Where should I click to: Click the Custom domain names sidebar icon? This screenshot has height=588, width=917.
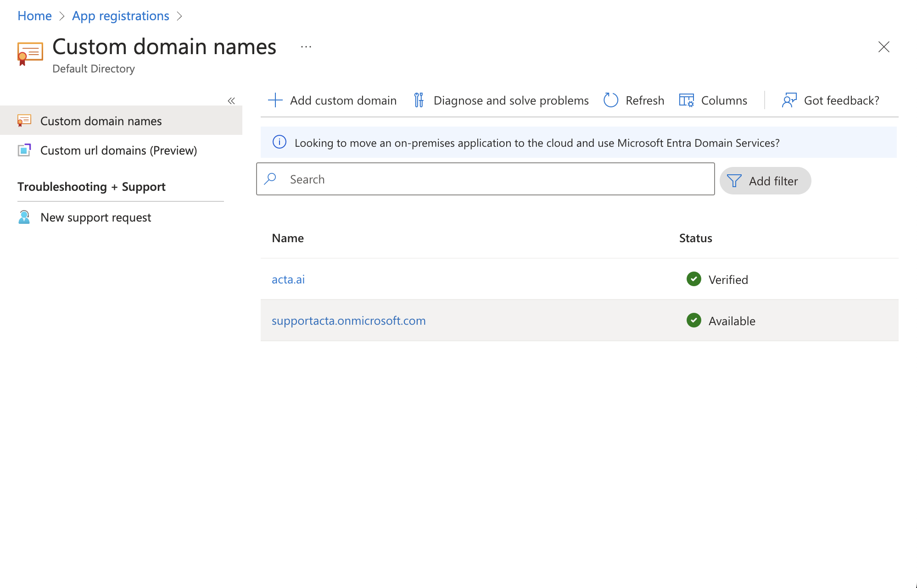point(24,121)
